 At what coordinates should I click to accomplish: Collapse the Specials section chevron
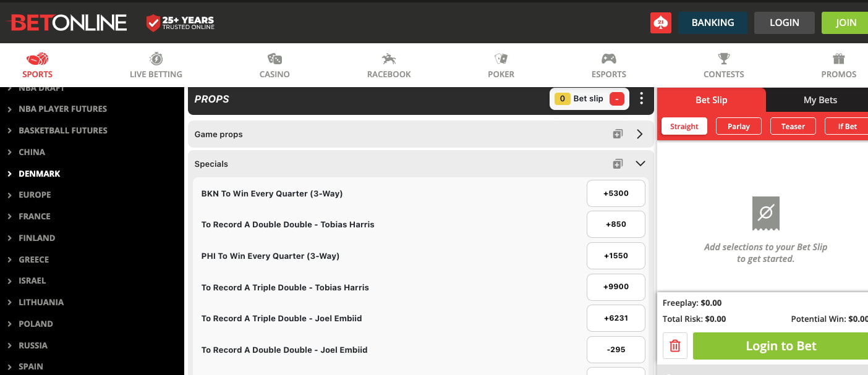(640, 164)
